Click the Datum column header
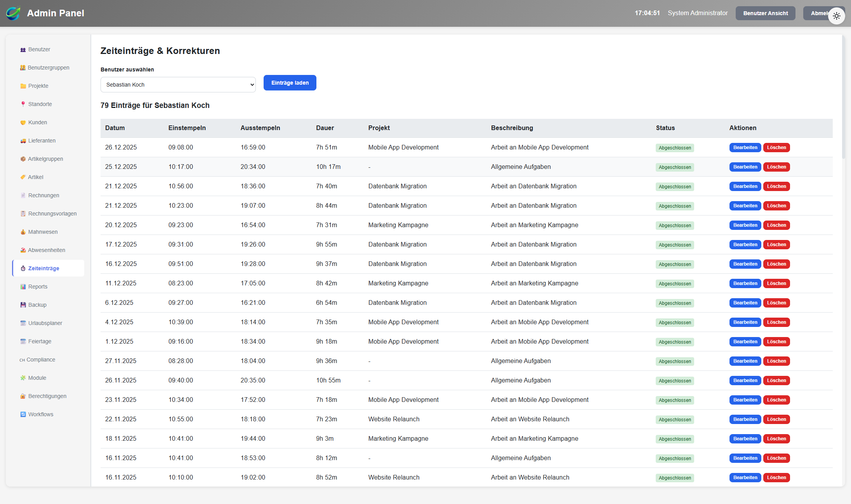851x504 pixels. click(x=115, y=128)
